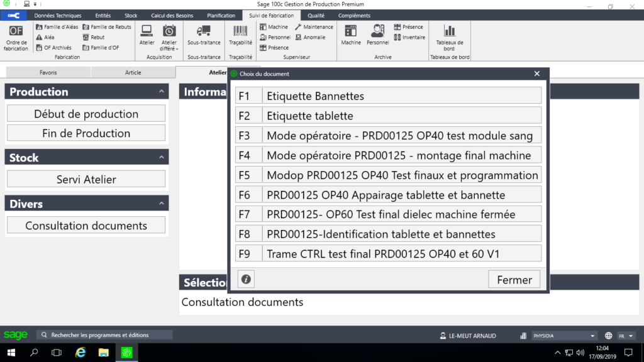Click Fermer to close the dialog
This screenshot has height=362, width=644.
[514, 280]
